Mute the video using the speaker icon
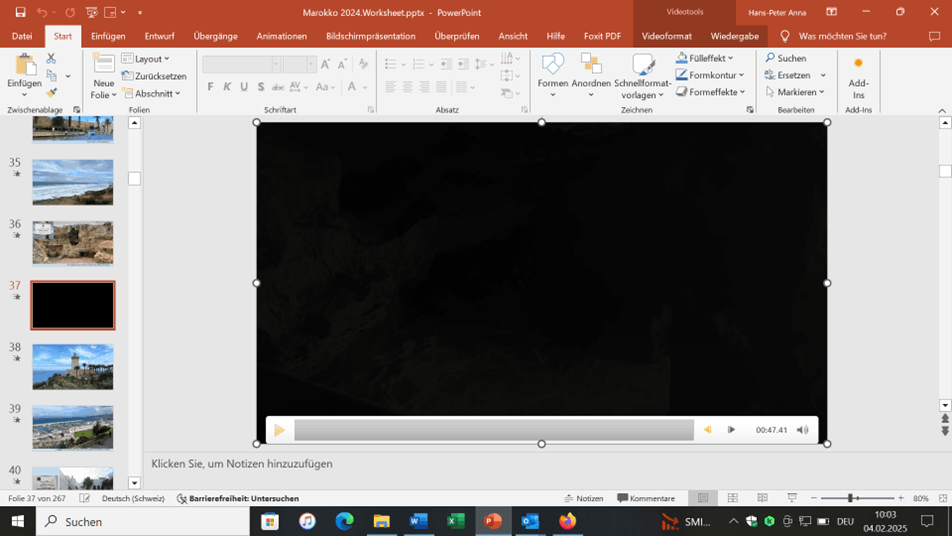 pos(803,430)
